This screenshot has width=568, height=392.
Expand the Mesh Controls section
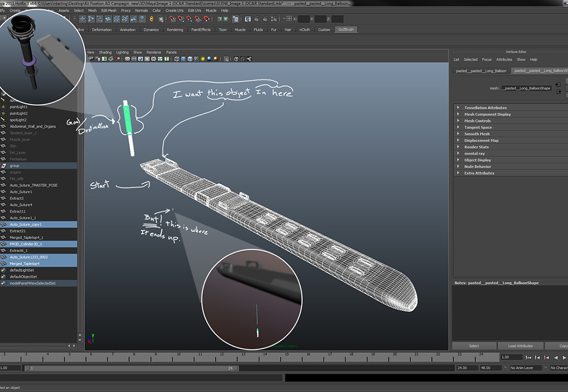pos(510,121)
